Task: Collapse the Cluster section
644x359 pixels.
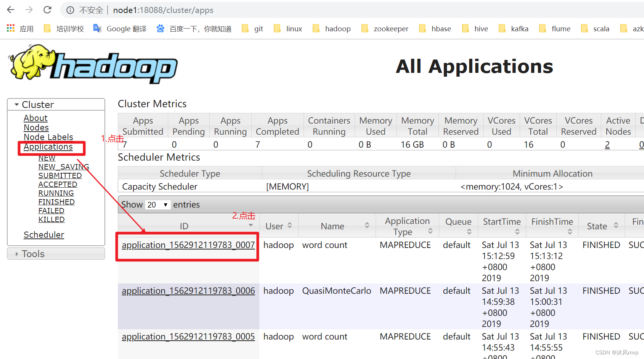Action: 56,105
